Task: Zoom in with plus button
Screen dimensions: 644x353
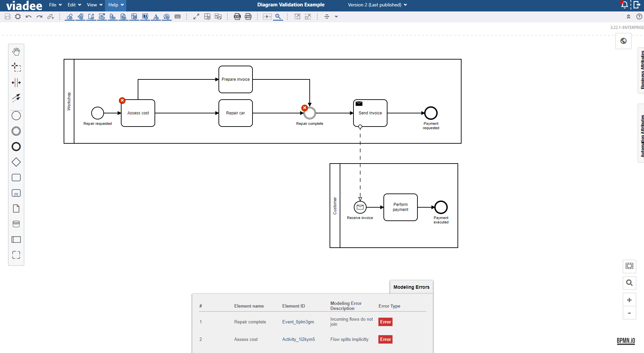Action: click(x=629, y=300)
